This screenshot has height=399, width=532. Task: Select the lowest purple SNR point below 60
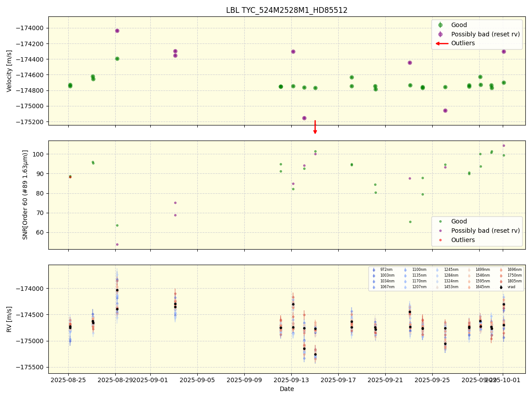[117, 244]
